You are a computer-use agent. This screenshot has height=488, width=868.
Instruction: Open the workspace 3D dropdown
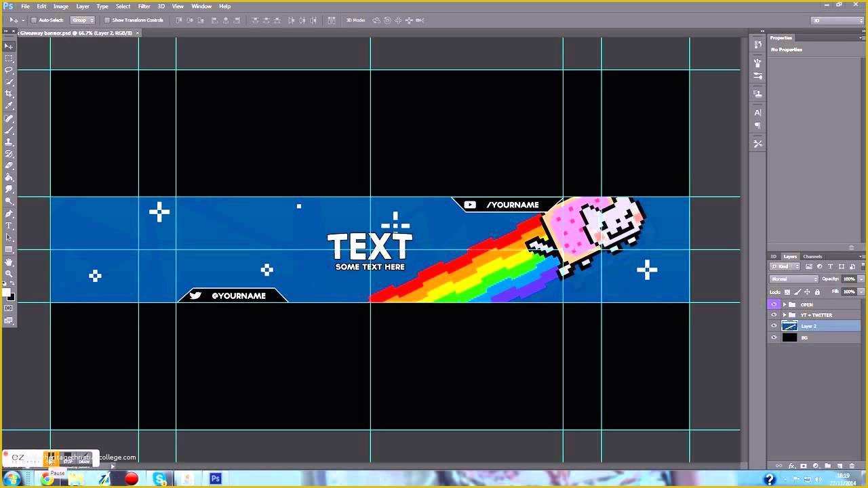tap(837, 20)
